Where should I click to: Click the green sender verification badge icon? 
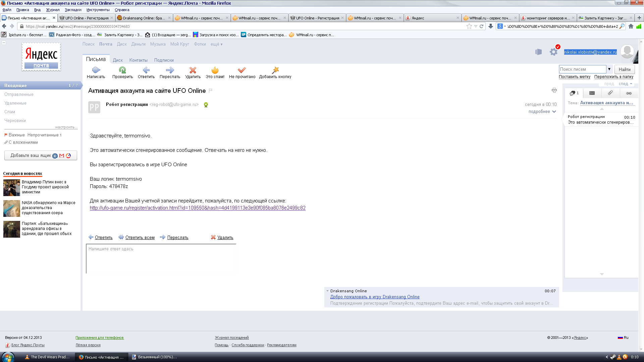pyautogui.click(x=206, y=105)
